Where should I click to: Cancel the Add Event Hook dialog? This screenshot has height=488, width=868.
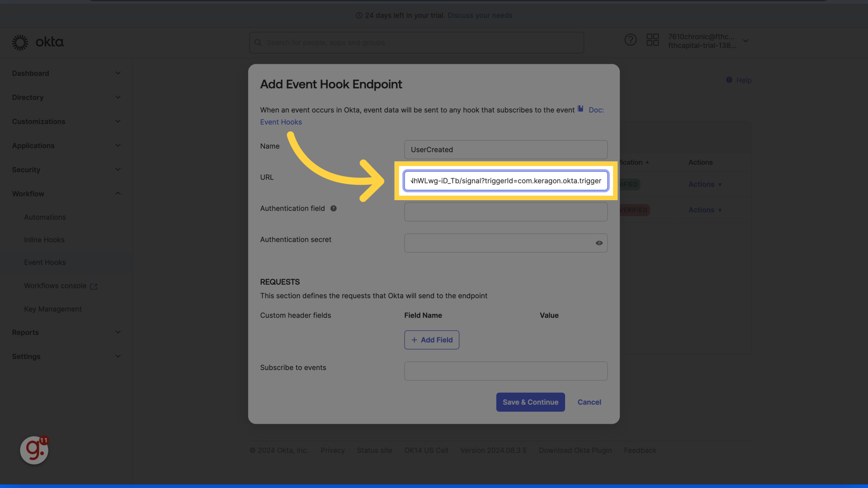589,402
